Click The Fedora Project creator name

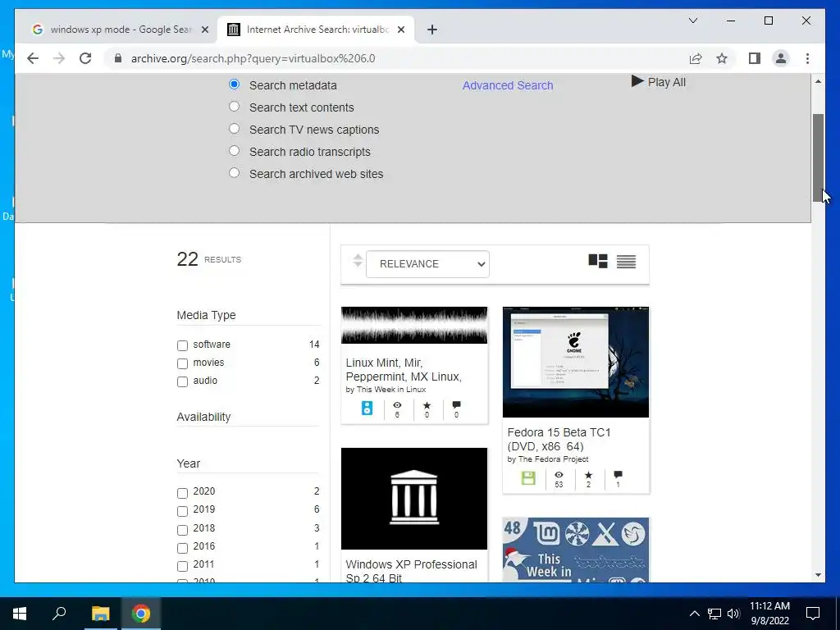pyautogui.click(x=554, y=459)
